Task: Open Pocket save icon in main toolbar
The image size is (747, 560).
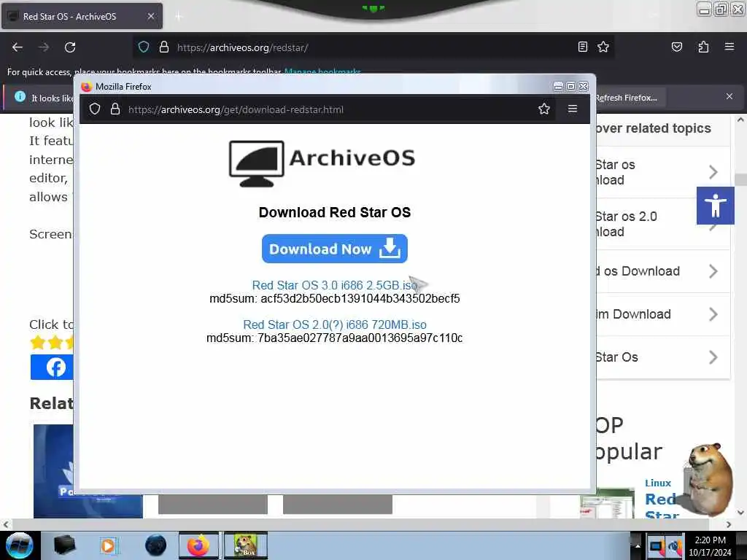Action: click(x=676, y=47)
